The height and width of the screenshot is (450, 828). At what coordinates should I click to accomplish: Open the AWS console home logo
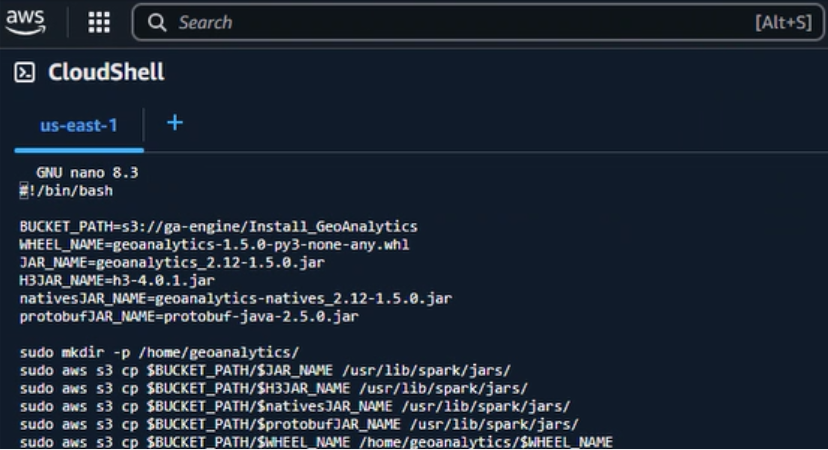coord(25,22)
